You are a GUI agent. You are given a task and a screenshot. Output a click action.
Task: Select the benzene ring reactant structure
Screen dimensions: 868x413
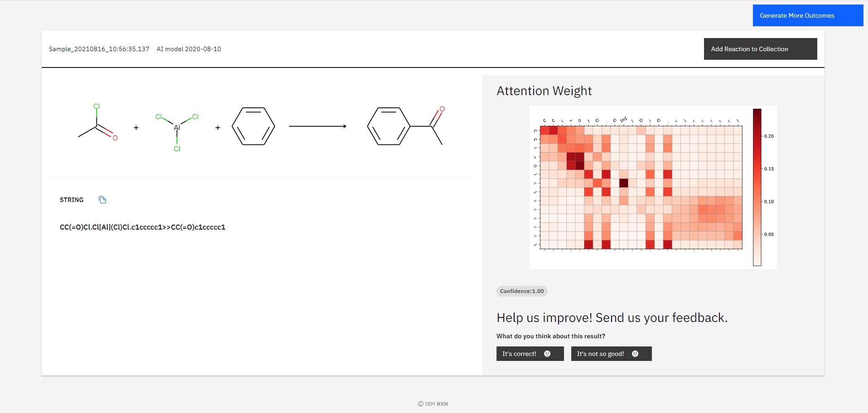pos(253,126)
